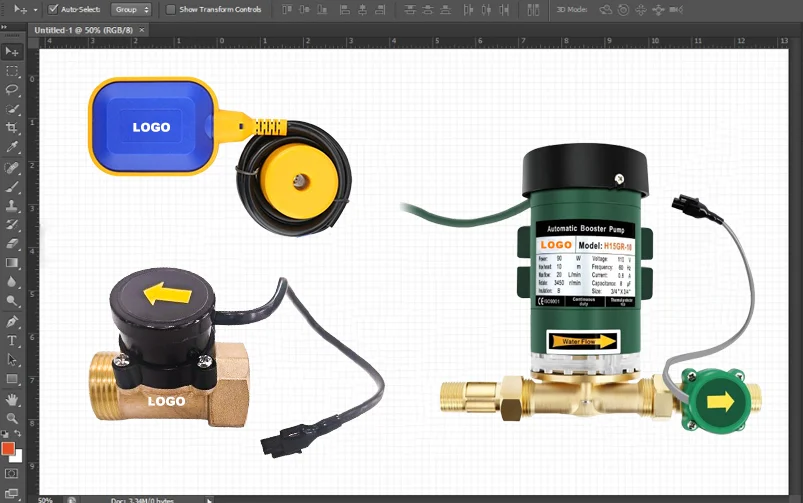Pick the Lasso tool
Viewport: 803px width, 503px height.
tap(12, 90)
